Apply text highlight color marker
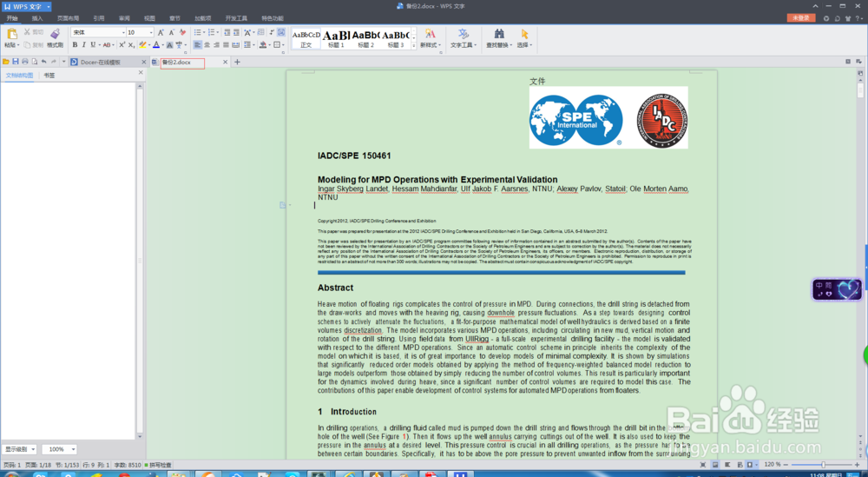 tap(142, 45)
